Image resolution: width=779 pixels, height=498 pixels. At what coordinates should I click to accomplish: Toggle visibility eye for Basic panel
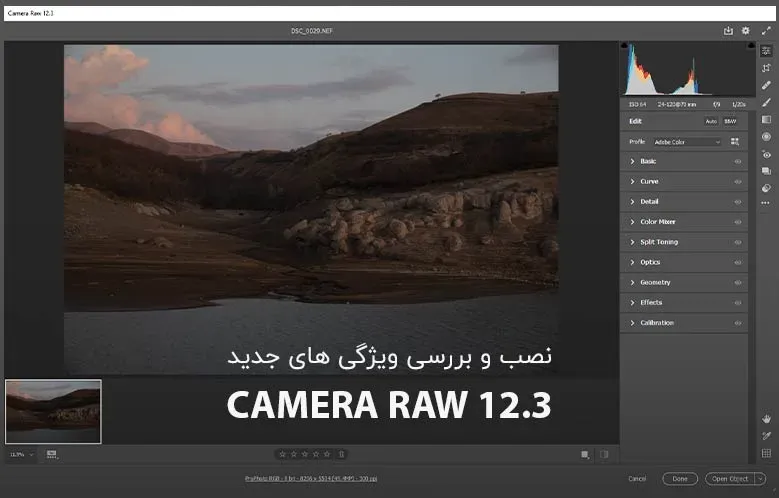(x=738, y=162)
